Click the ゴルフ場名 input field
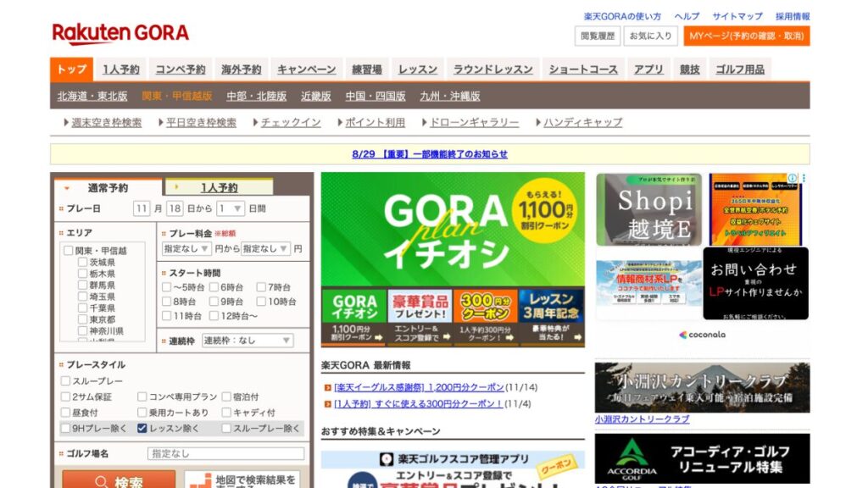This screenshot has width=868, height=488. [225, 453]
